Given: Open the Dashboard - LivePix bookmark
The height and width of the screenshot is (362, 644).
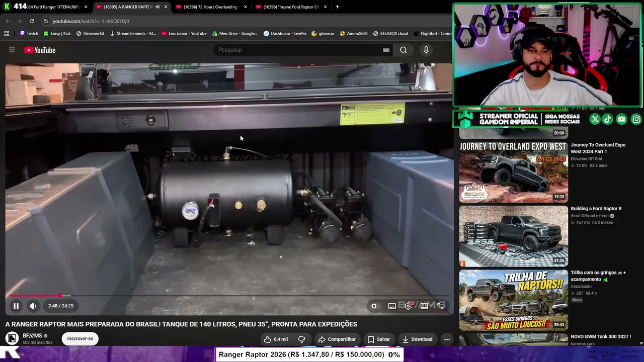Looking at the screenshot, I should pos(285,34).
